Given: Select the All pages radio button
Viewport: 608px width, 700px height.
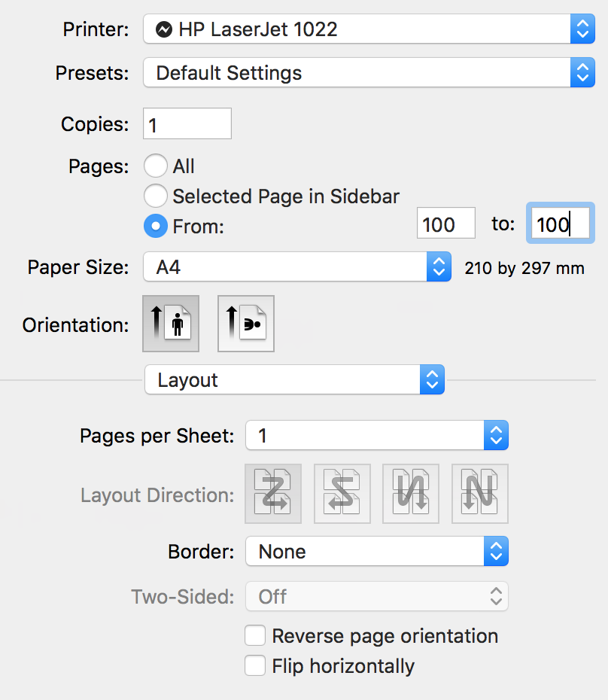Looking at the screenshot, I should tap(156, 166).
